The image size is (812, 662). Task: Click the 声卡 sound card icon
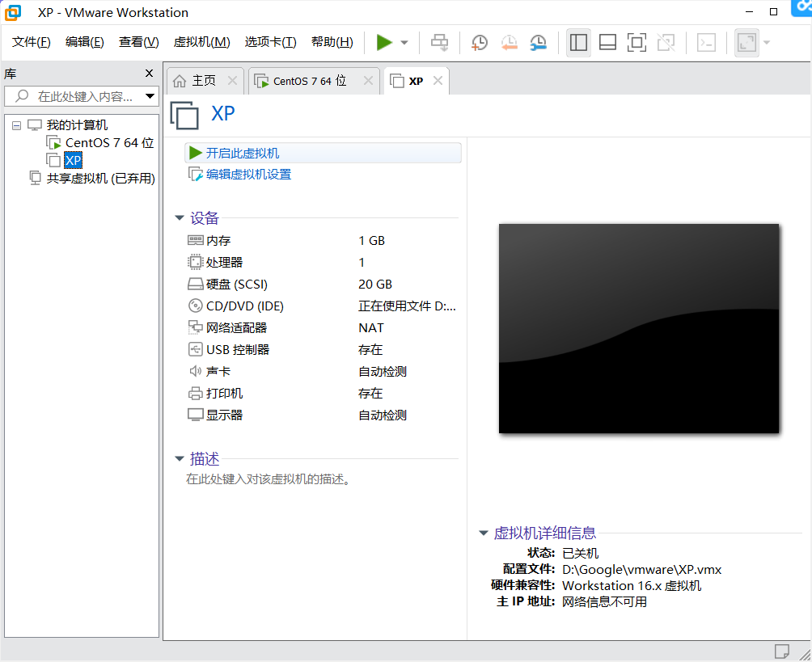pos(195,371)
